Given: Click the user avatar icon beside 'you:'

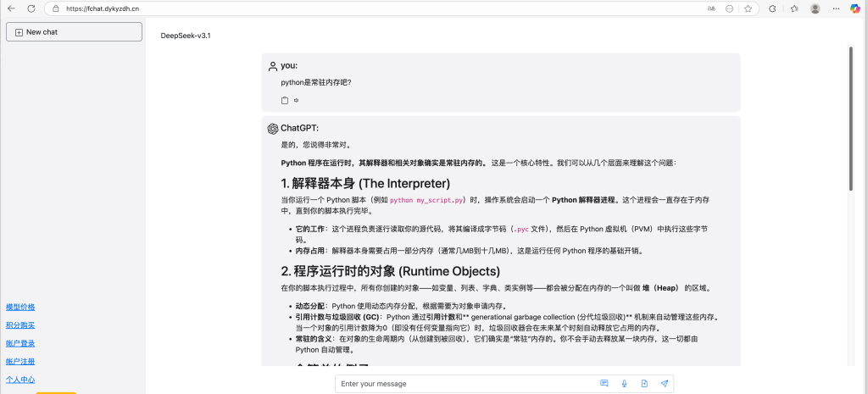Looking at the screenshot, I should (x=272, y=66).
